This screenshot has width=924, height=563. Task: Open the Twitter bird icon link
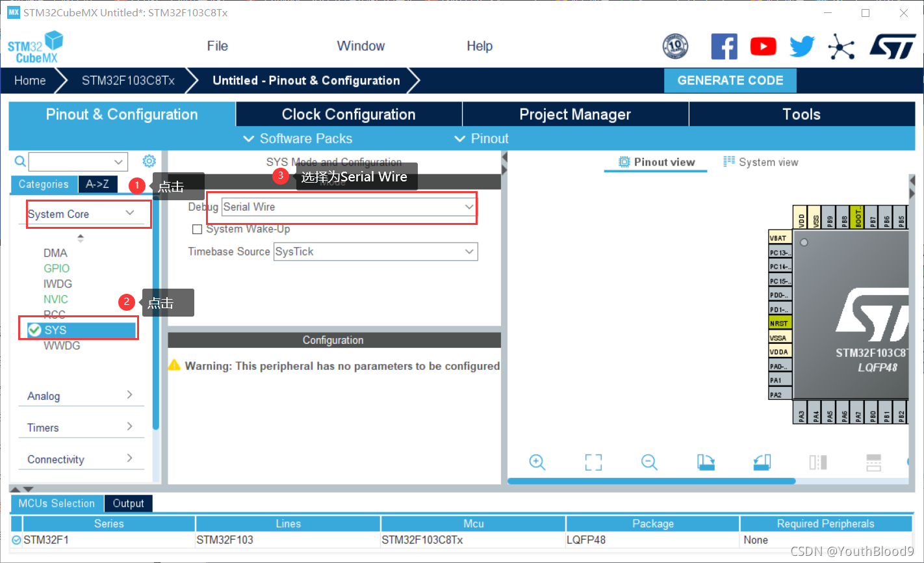802,46
